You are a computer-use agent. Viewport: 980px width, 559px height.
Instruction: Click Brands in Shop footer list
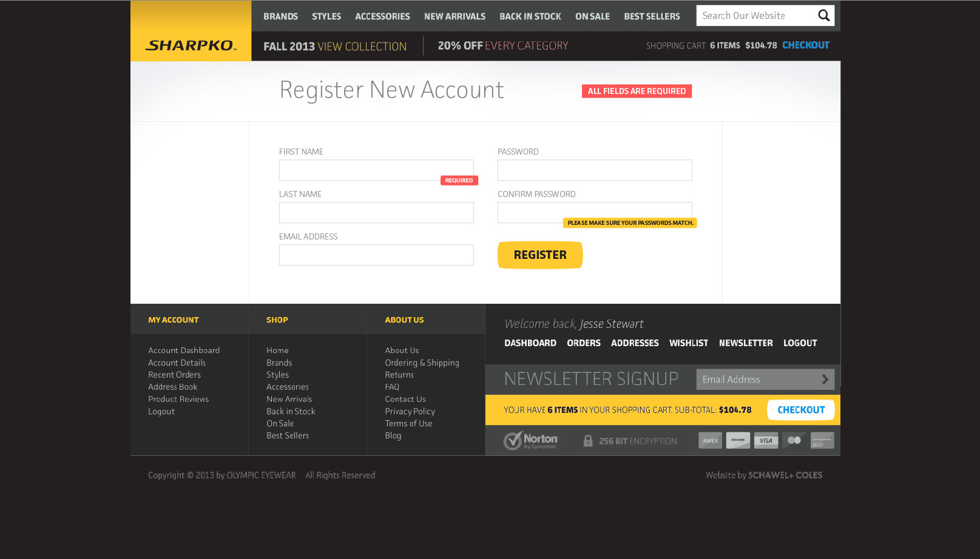[279, 363]
